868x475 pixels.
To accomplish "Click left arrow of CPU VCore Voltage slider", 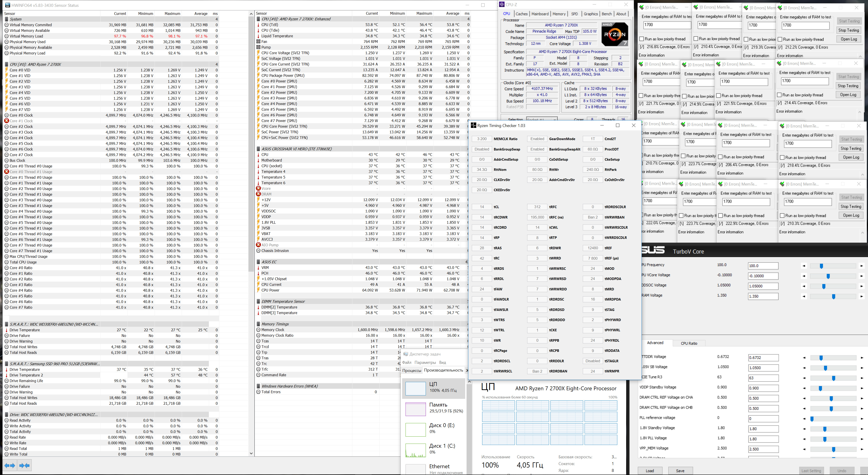I will coord(804,276).
